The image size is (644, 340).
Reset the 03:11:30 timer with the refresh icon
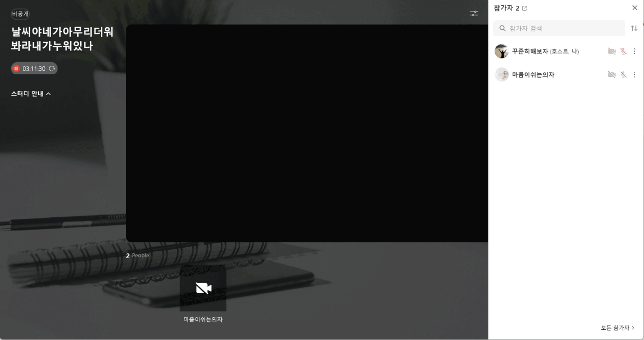pos(52,69)
